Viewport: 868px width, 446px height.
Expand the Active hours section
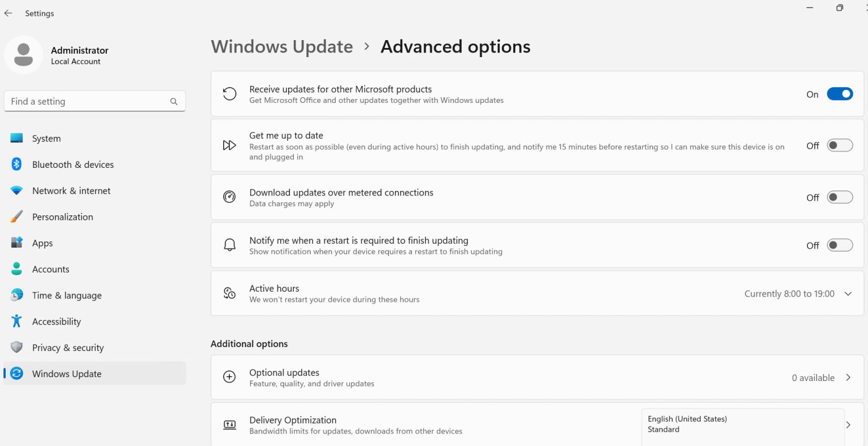pos(848,293)
